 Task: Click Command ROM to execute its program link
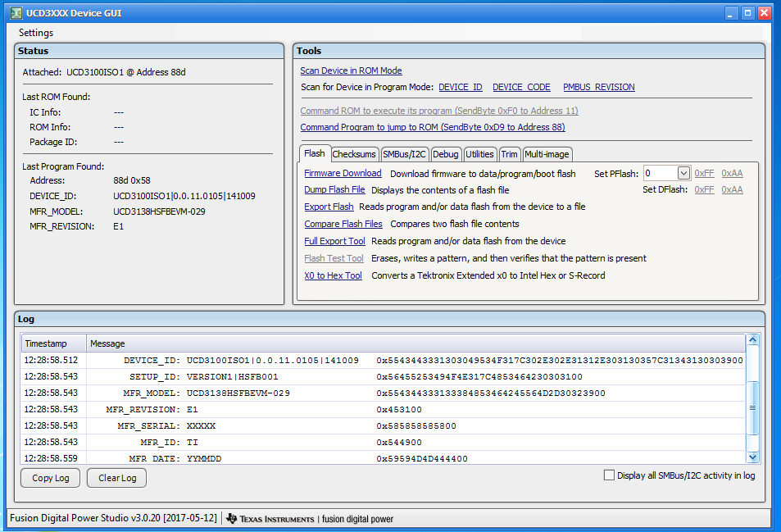[x=438, y=111]
